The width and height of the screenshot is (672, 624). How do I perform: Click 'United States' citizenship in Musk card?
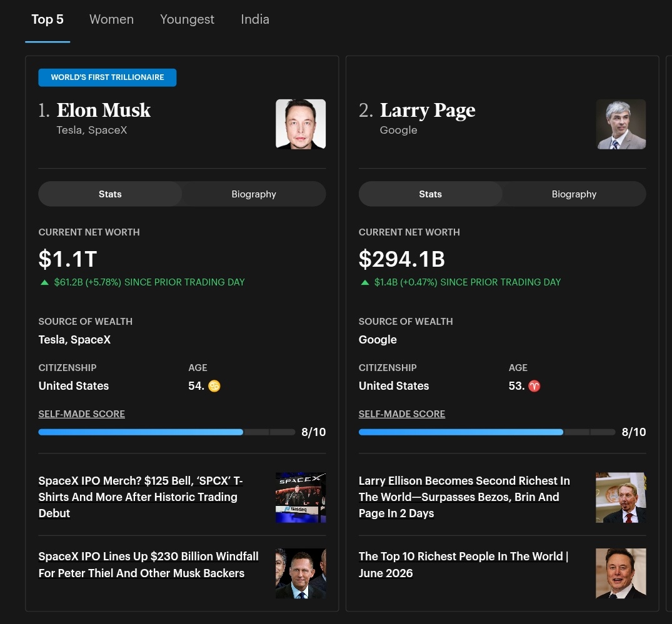click(x=74, y=386)
